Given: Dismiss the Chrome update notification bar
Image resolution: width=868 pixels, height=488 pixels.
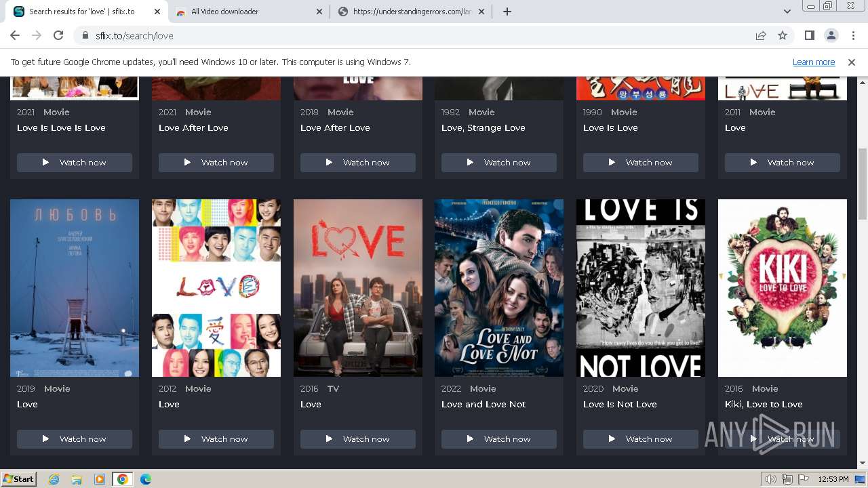Looking at the screenshot, I should tap(852, 62).
